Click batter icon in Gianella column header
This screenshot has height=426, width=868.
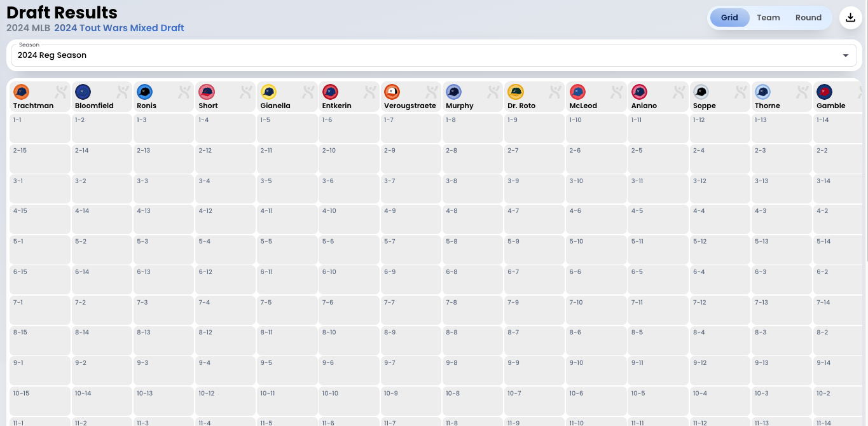pyautogui.click(x=308, y=92)
